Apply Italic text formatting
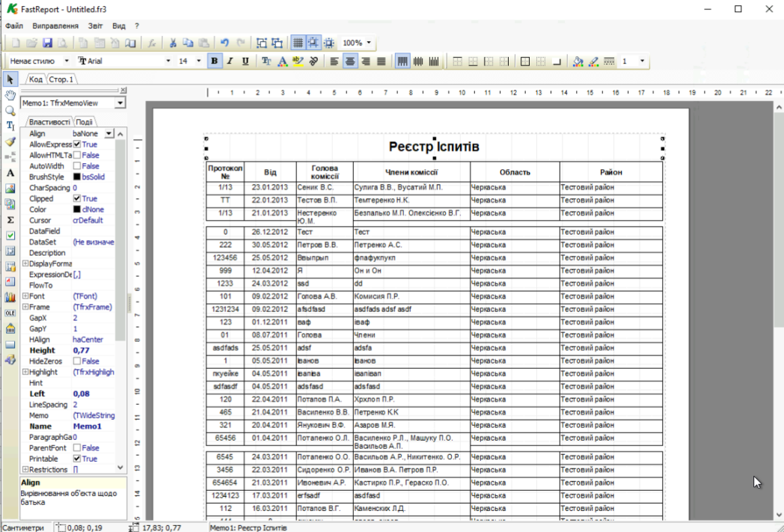The width and height of the screenshot is (784, 532). tap(230, 61)
